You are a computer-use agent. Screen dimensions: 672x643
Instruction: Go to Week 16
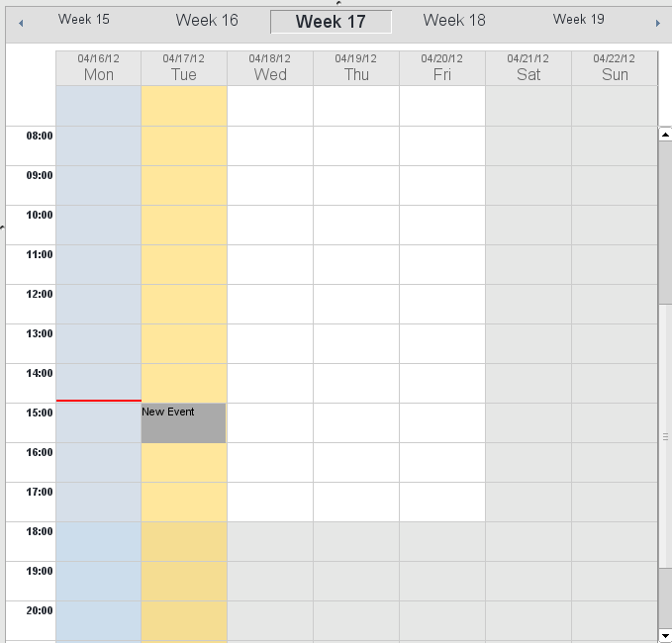point(207,20)
